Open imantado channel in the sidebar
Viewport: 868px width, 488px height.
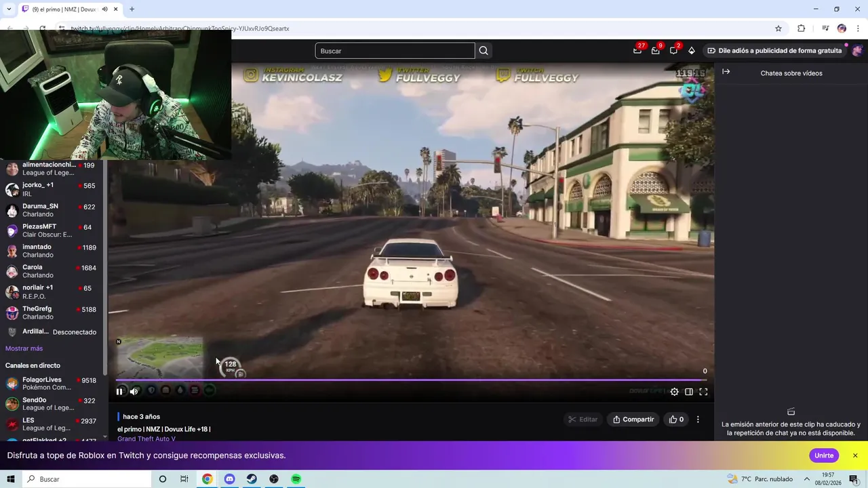[52, 251]
